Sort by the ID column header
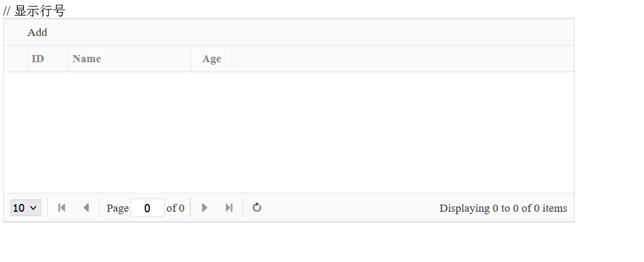Image resolution: width=644 pixels, height=262 pixels. pos(48,59)
